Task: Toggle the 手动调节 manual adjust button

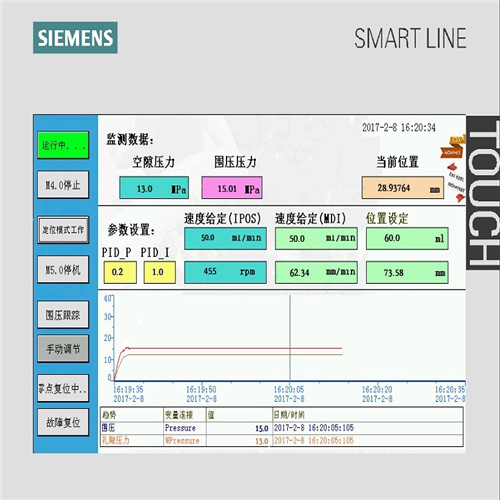Action: (x=63, y=349)
